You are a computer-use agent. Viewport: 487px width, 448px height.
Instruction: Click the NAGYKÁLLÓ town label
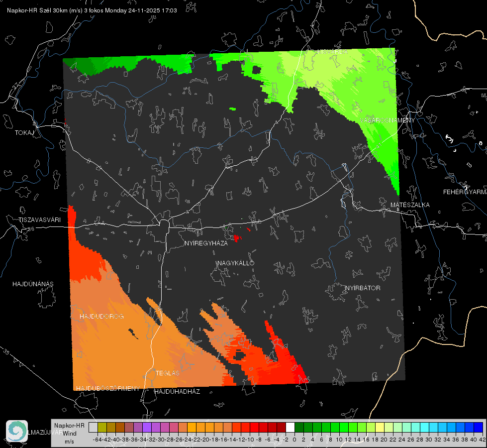pos(236,263)
